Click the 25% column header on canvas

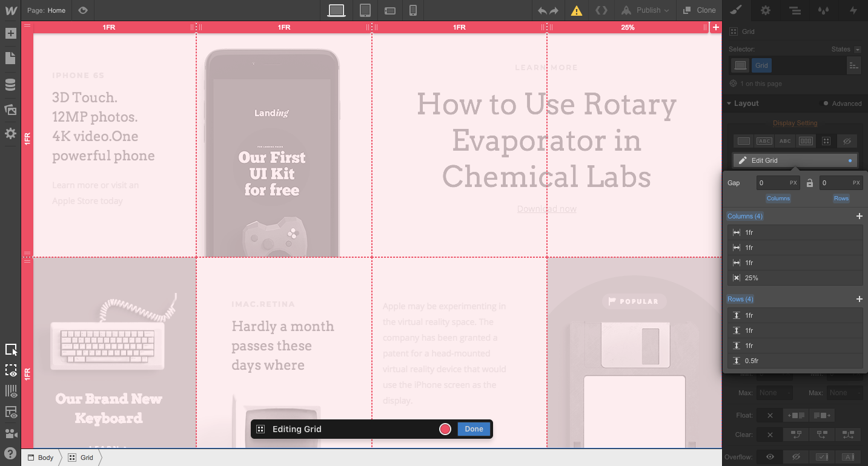point(628,27)
